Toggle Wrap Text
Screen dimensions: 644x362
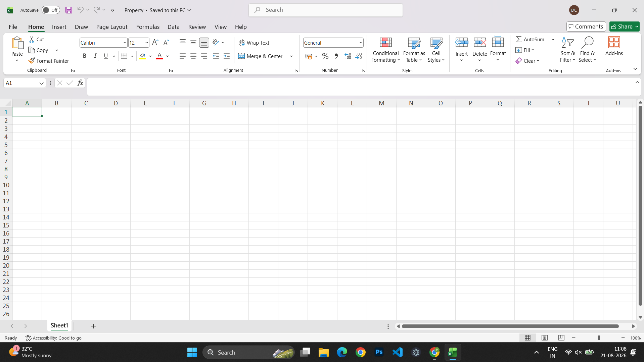[x=254, y=43]
